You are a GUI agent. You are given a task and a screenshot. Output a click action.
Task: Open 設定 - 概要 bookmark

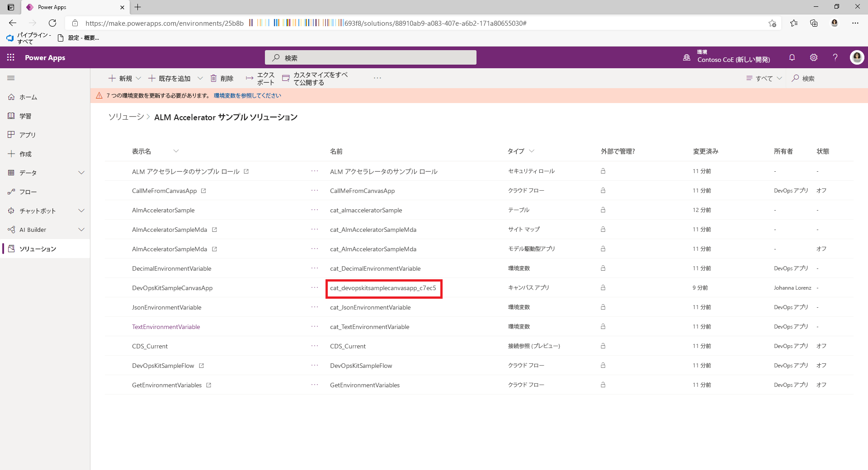pyautogui.click(x=79, y=38)
